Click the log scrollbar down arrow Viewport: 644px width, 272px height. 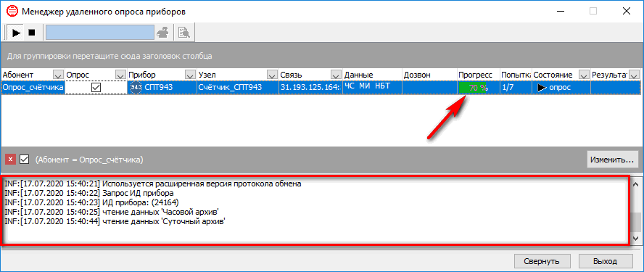coord(636,239)
